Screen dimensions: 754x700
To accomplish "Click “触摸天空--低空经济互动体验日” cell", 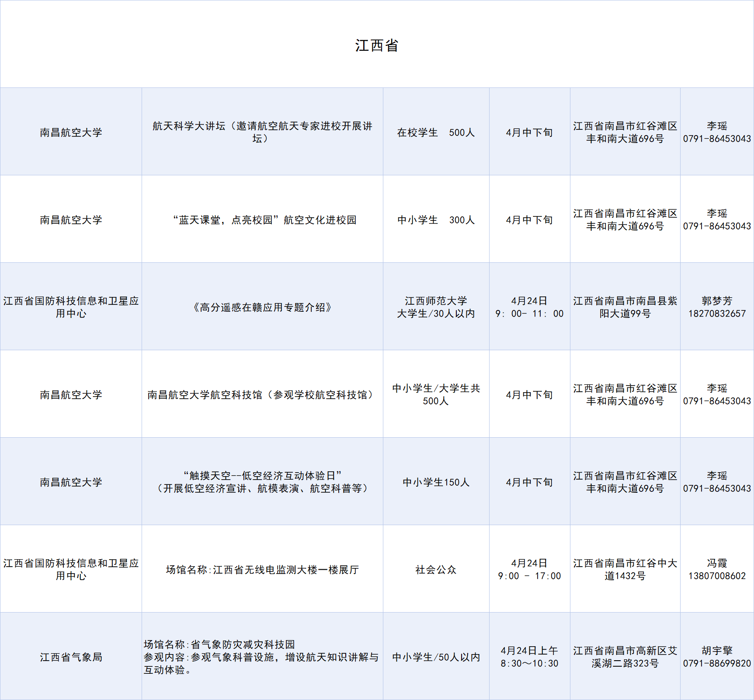I will coord(262,481).
